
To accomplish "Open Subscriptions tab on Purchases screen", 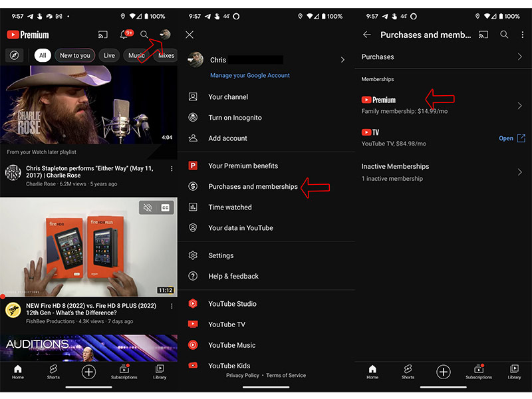I will [x=479, y=372].
